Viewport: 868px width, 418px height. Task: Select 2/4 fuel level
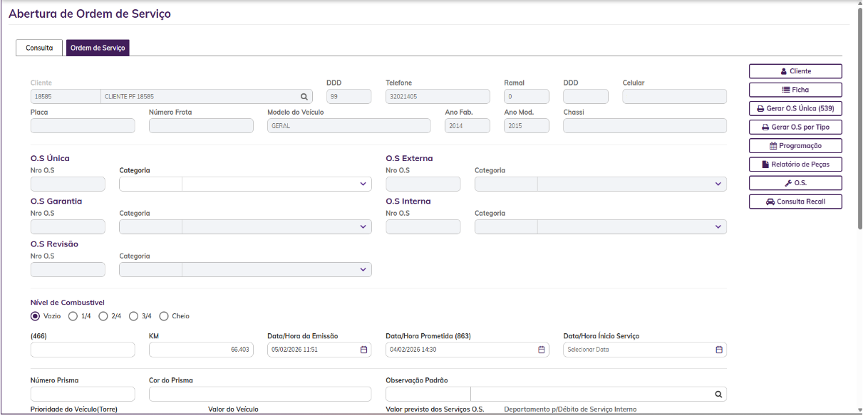click(x=103, y=316)
